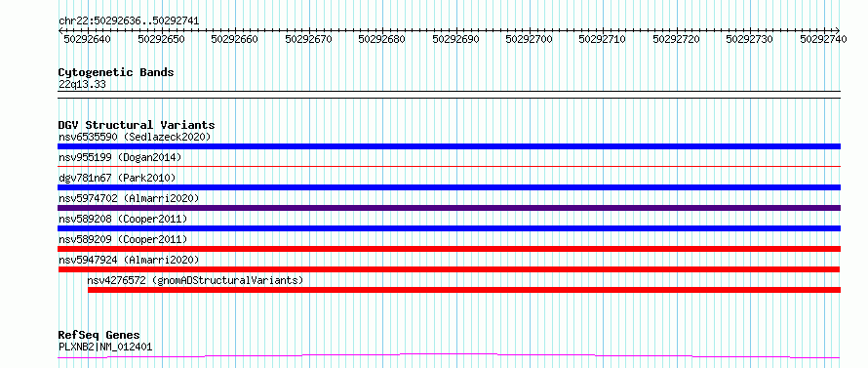The height and width of the screenshot is (368, 868).
Task: Click the magenta PLXNB2 gene glyph line
Action: click(449, 356)
